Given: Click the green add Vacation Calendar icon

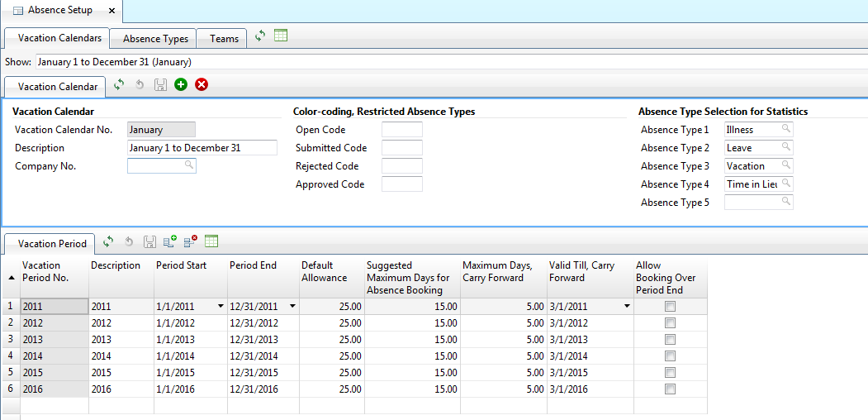Looking at the screenshot, I should pos(181,85).
